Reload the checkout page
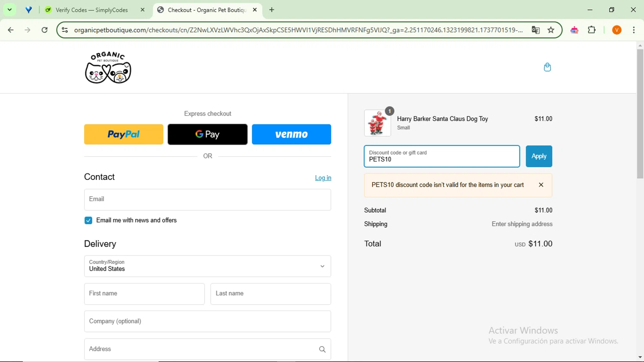 [x=45, y=30]
